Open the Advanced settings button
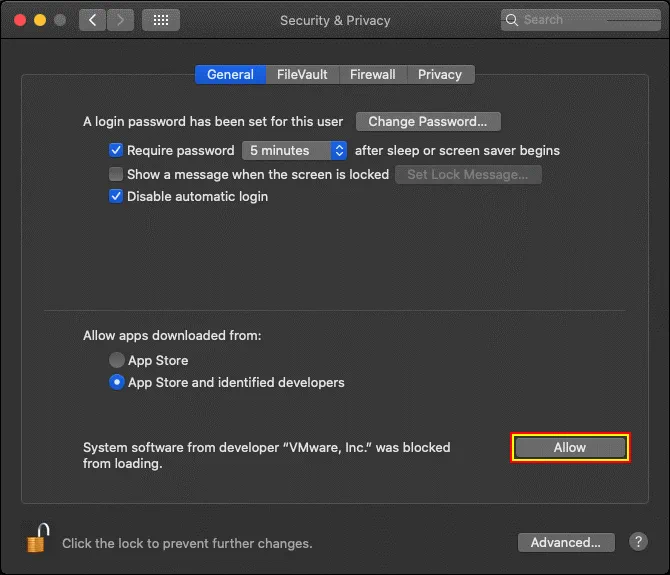The height and width of the screenshot is (575, 670). [x=565, y=542]
